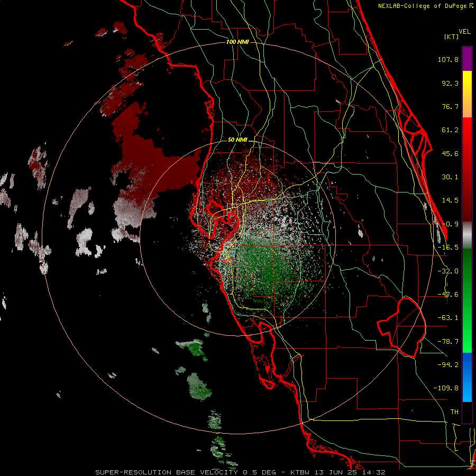Click the Super-Resolution Base Velocity caption
Image resolution: width=476 pixels, height=476 pixels.
pos(241,472)
